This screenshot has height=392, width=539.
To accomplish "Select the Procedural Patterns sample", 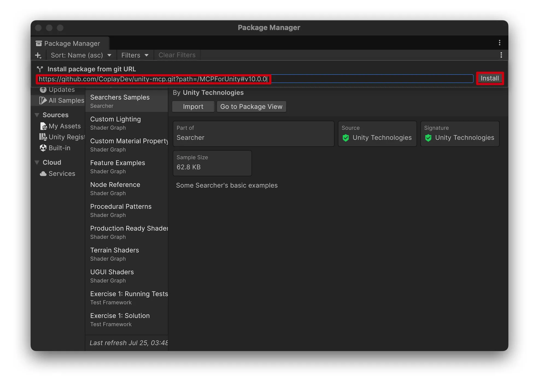I will (x=127, y=210).
